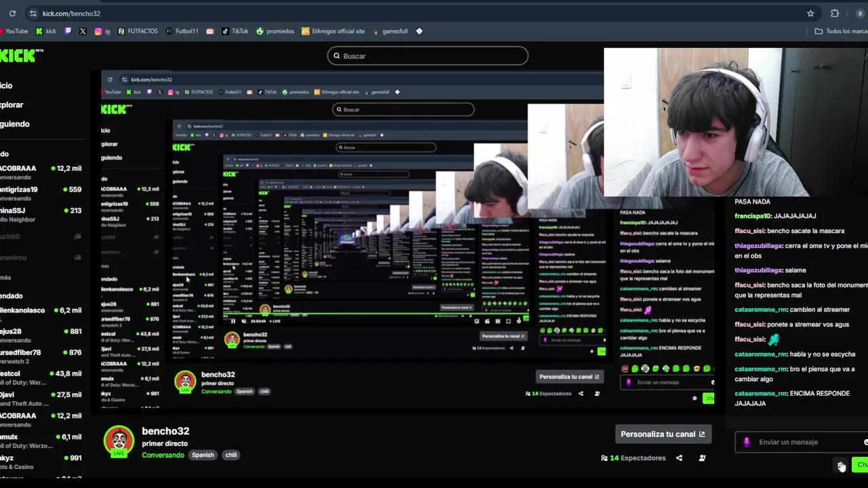The height and width of the screenshot is (488, 868).
Task: Open the Twitch bookmark icon
Action: (x=68, y=31)
